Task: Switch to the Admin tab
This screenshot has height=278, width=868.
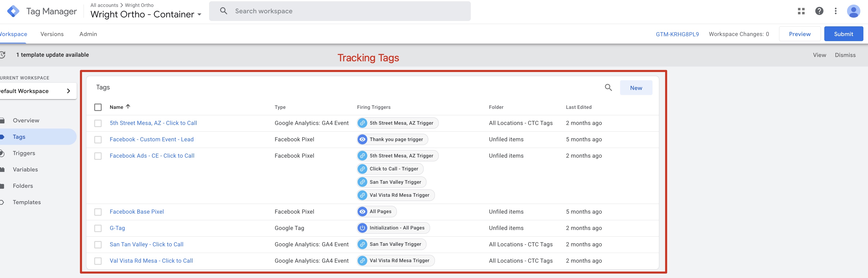Action: pyautogui.click(x=88, y=34)
